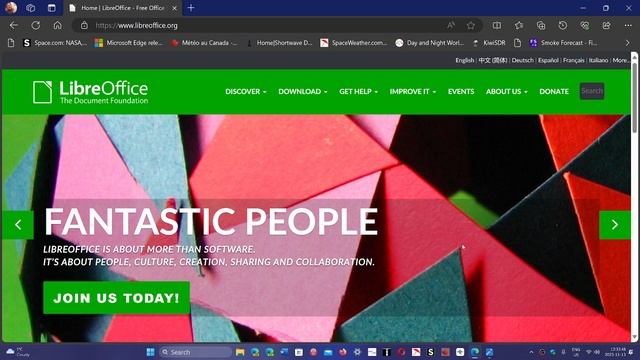Screen dimensions: 640x360
Task: Open Microsoft Edge release bookmark
Action: pyautogui.click(x=129, y=42)
